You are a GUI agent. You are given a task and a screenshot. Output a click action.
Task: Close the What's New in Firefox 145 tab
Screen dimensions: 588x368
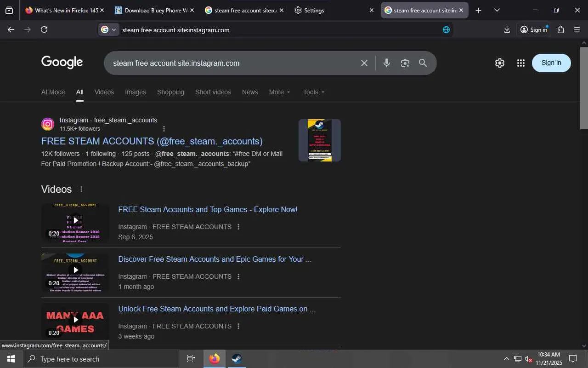tap(102, 10)
